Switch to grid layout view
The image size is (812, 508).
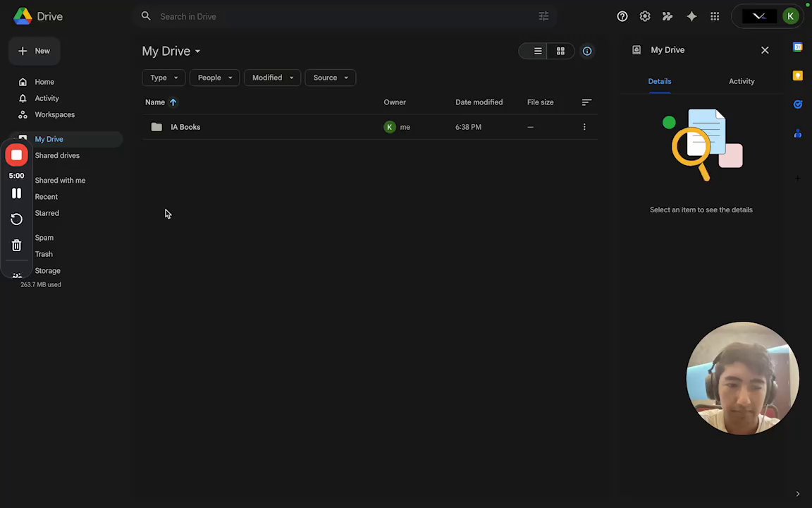click(560, 51)
